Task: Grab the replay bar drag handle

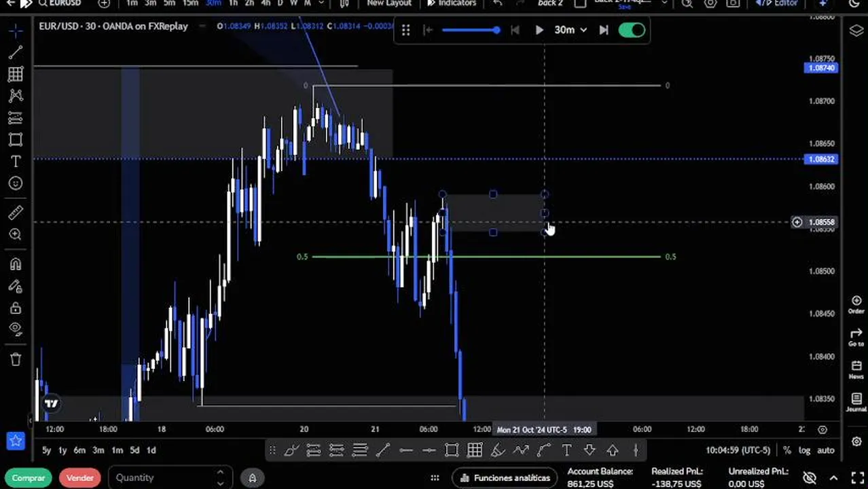Action: point(405,30)
